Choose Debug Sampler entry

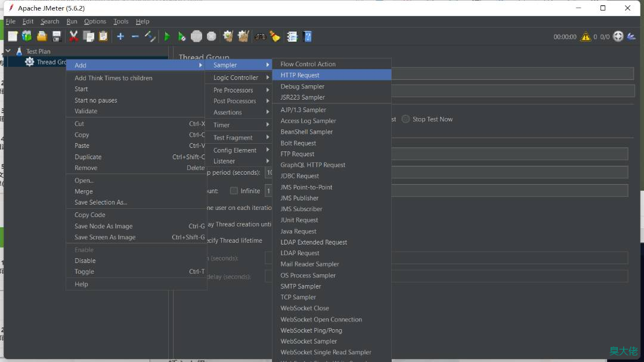(332, 86)
